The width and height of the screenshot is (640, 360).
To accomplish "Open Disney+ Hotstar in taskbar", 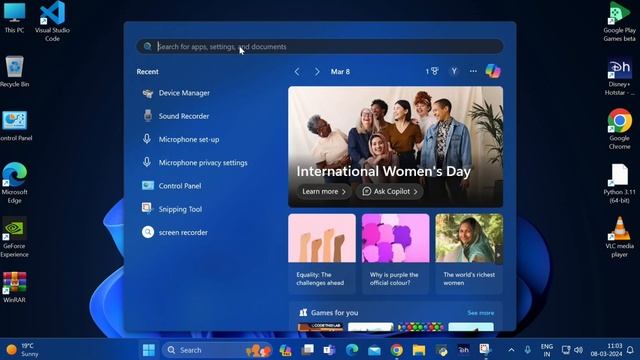I will [x=463, y=350].
